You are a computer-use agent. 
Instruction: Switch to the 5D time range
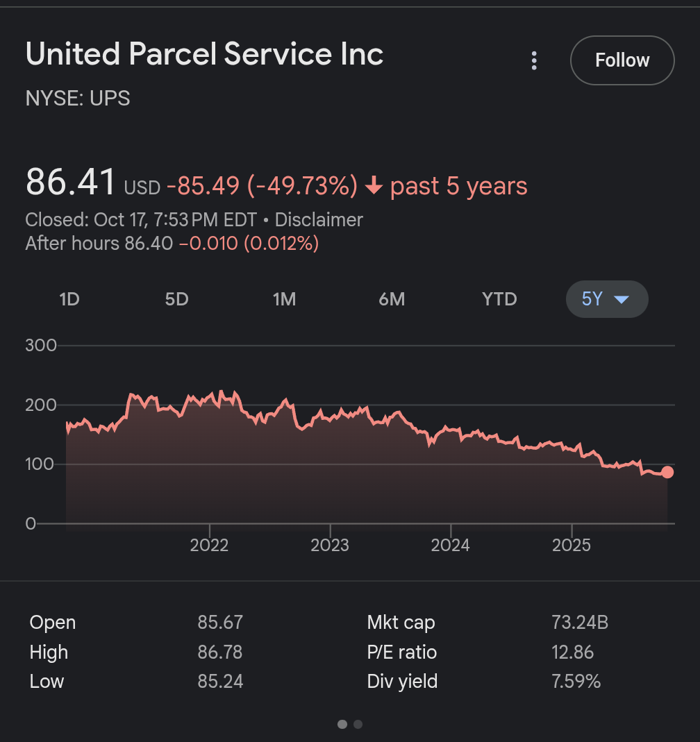(176, 299)
